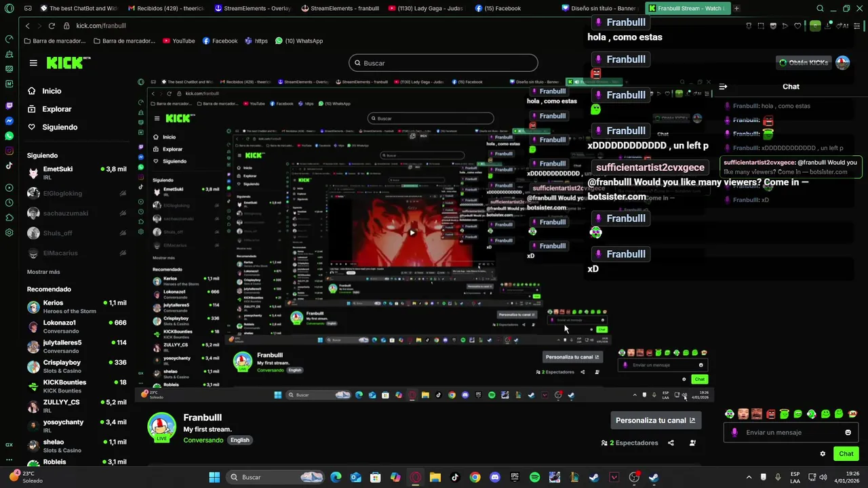868x488 pixels.
Task: Open KICKBounties recommended channel
Action: (x=77, y=386)
